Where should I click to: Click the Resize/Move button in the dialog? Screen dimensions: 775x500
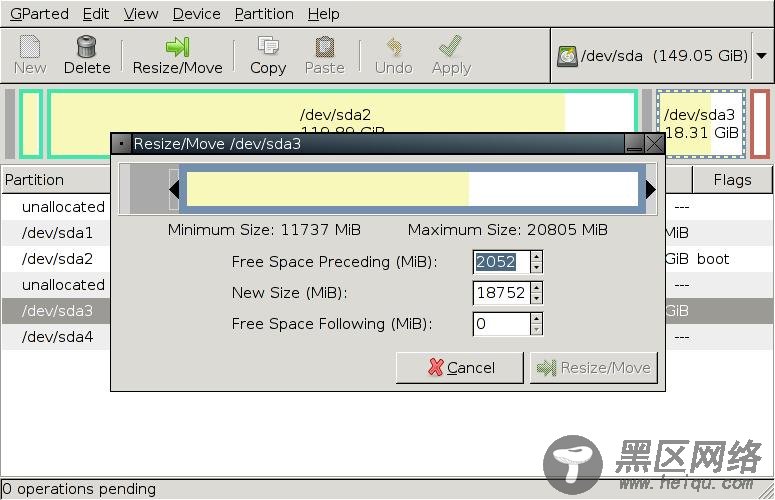pos(594,368)
